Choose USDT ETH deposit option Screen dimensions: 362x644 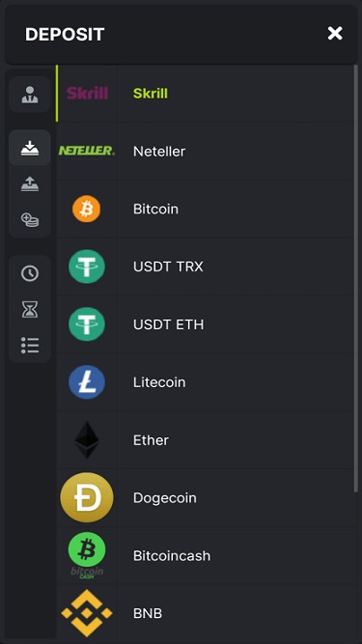click(x=206, y=324)
